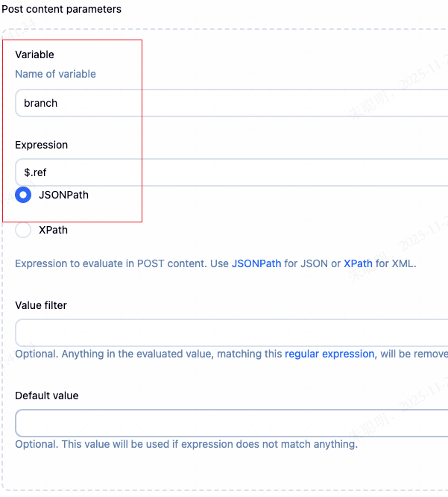Screen dimensions: 448x497
Task: Click the 'Variable' section label
Action: coord(34,54)
